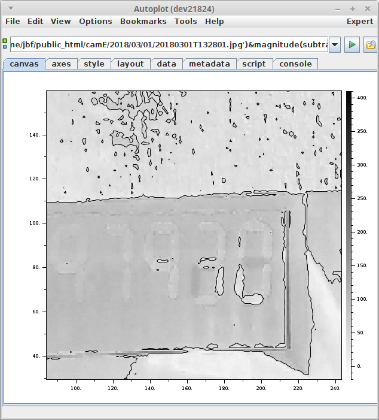Switch to the script tab

(x=254, y=64)
